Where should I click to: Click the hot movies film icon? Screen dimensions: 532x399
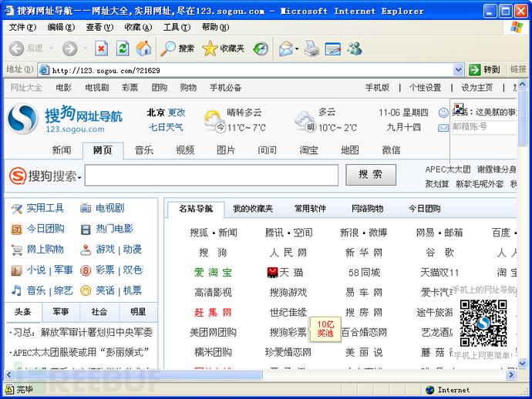(86, 230)
